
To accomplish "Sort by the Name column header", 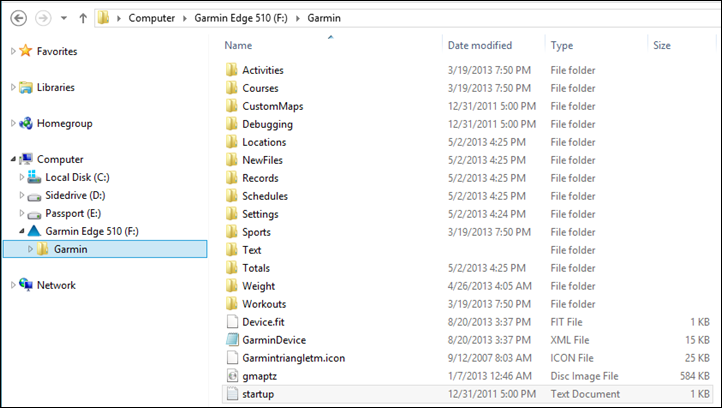I will [238, 45].
